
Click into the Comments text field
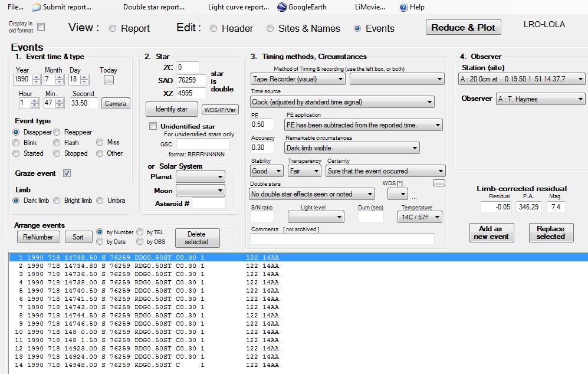coord(342,239)
